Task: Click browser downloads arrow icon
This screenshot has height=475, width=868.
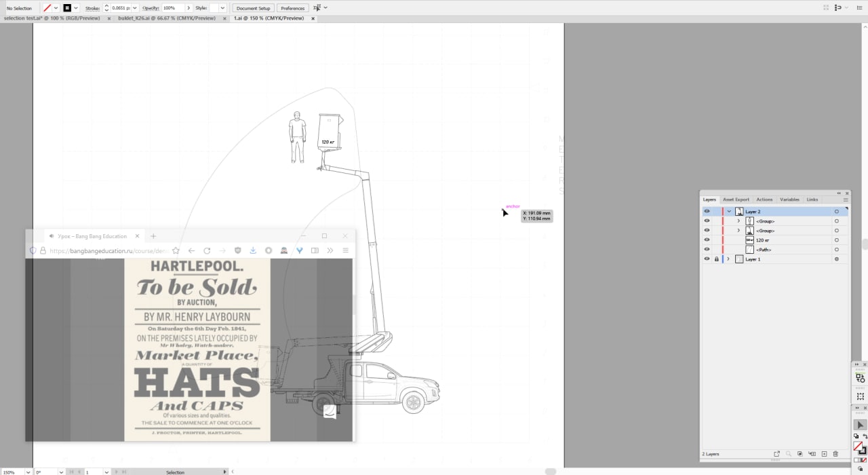Action: point(253,250)
